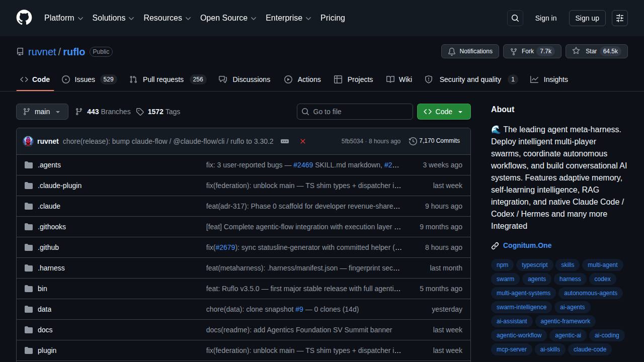Open commit hash 5fb5034
The width and height of the screenshot is (644, 362).
click(x=352, y=141)
